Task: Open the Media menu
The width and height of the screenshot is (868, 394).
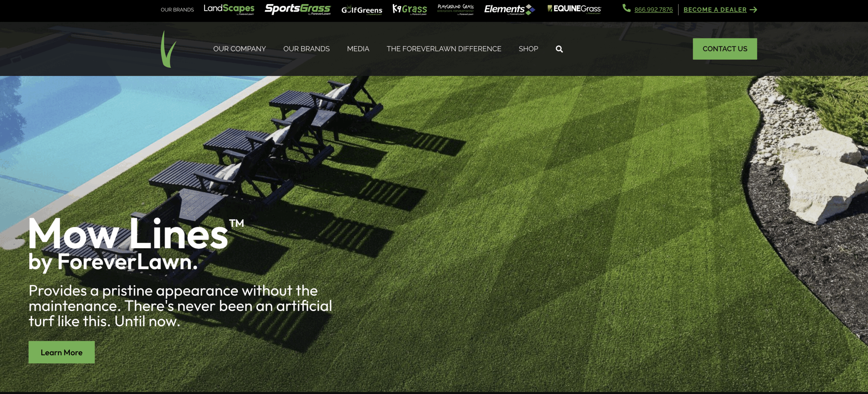Action: click(x=358, y=49)
